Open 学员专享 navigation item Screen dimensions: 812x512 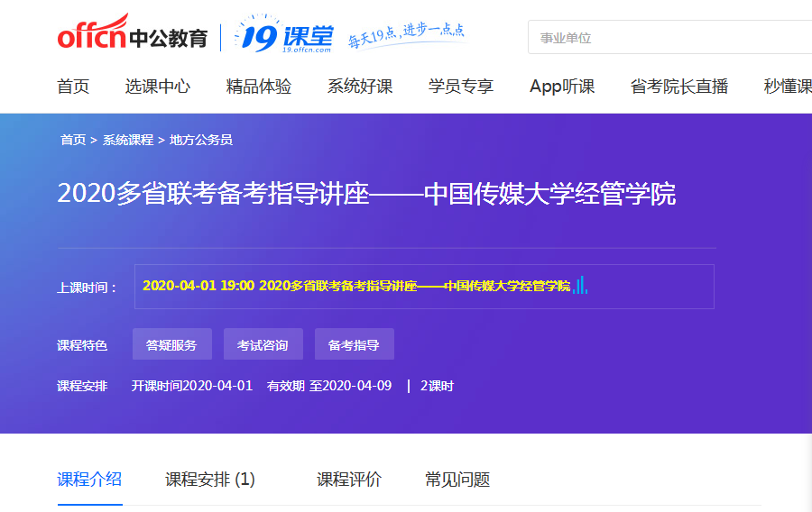tap(461, 87)
